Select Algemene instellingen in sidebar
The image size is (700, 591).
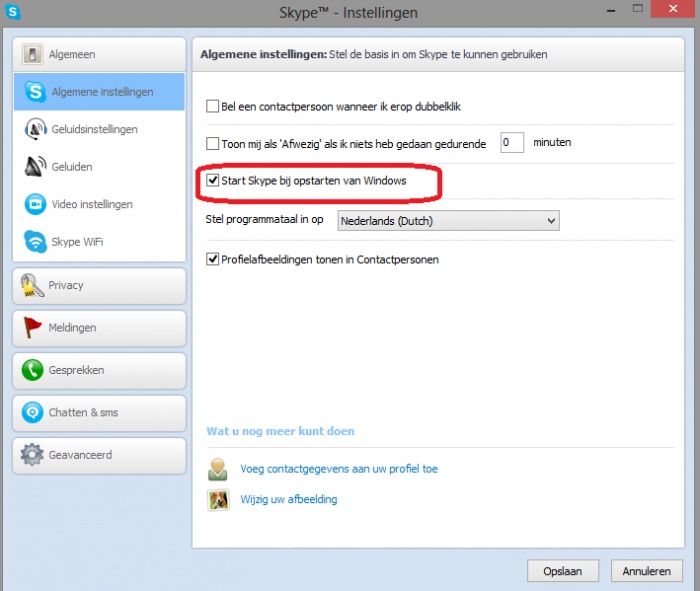click(99, 92)
